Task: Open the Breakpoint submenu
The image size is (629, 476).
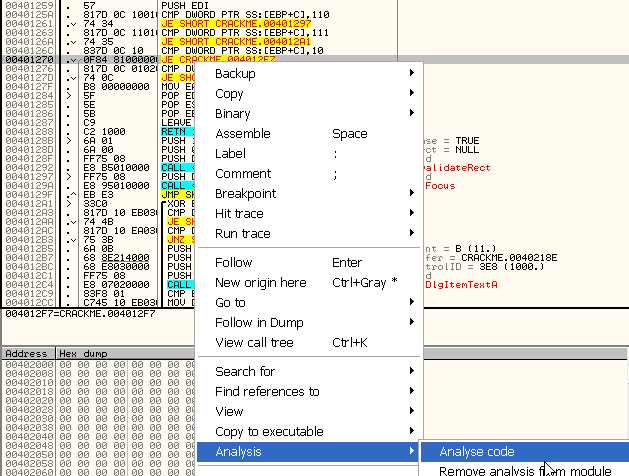Action: [x=245, y=193]
